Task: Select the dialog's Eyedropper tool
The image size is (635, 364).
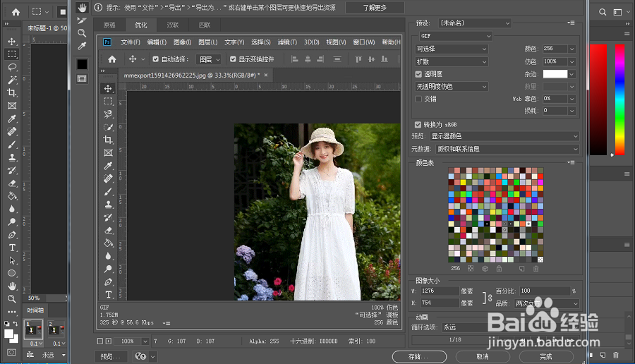Action: [x=83, y=46]
